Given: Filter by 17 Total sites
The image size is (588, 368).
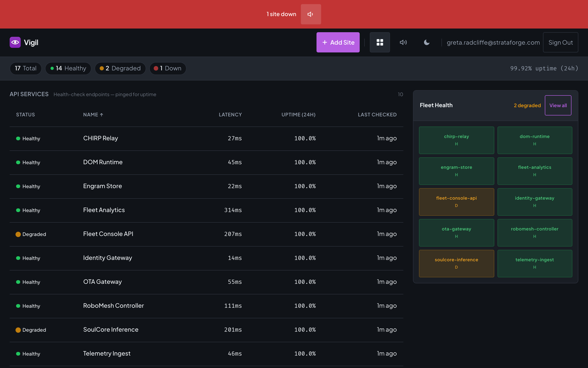Looking at the screenshot, I should 26,69.
